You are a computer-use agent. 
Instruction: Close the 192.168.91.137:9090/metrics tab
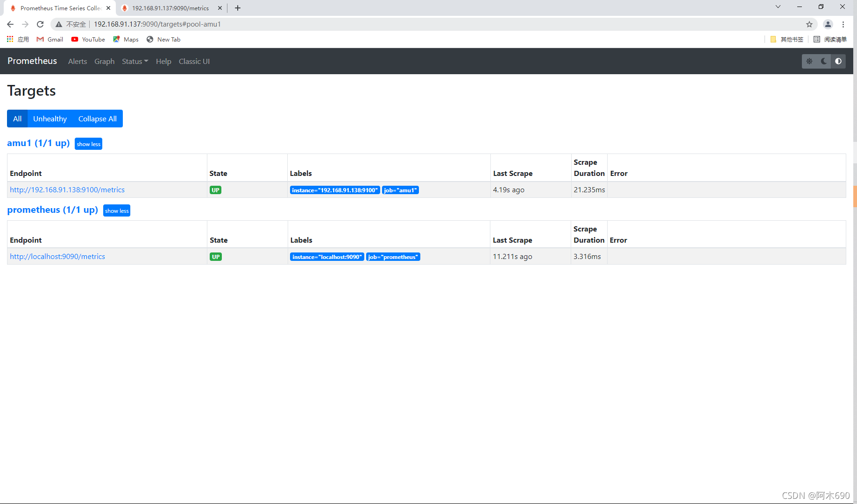[x=220, y=8]
